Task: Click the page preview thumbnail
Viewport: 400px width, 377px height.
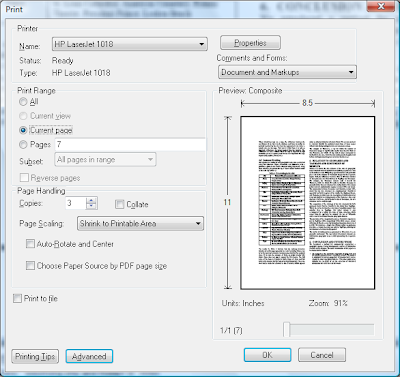Action: 308,203
